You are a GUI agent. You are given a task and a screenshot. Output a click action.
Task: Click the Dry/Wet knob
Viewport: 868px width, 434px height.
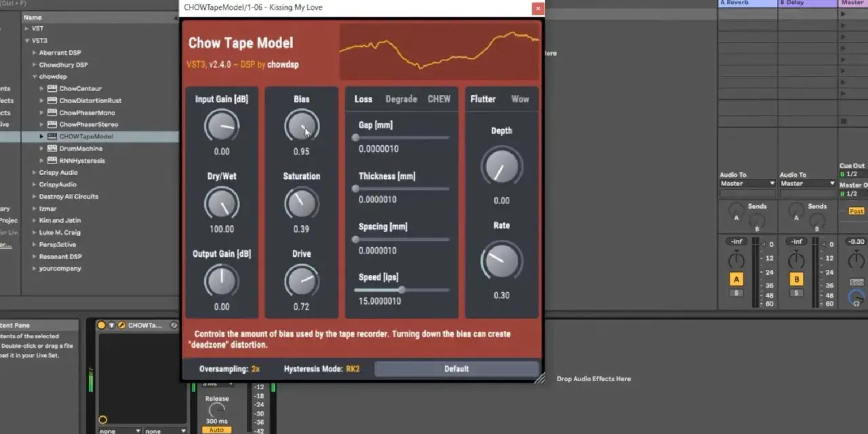click(221, 203)
